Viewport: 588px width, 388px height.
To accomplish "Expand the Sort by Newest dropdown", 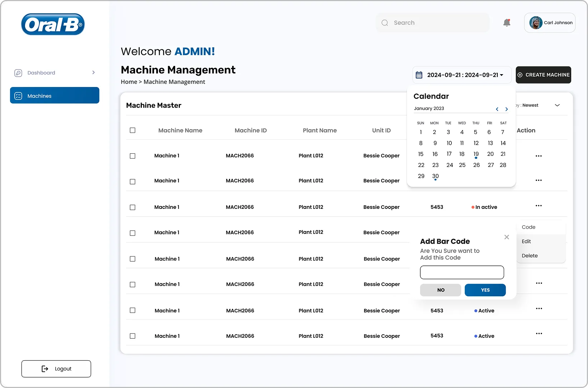I will click(557, 105).
